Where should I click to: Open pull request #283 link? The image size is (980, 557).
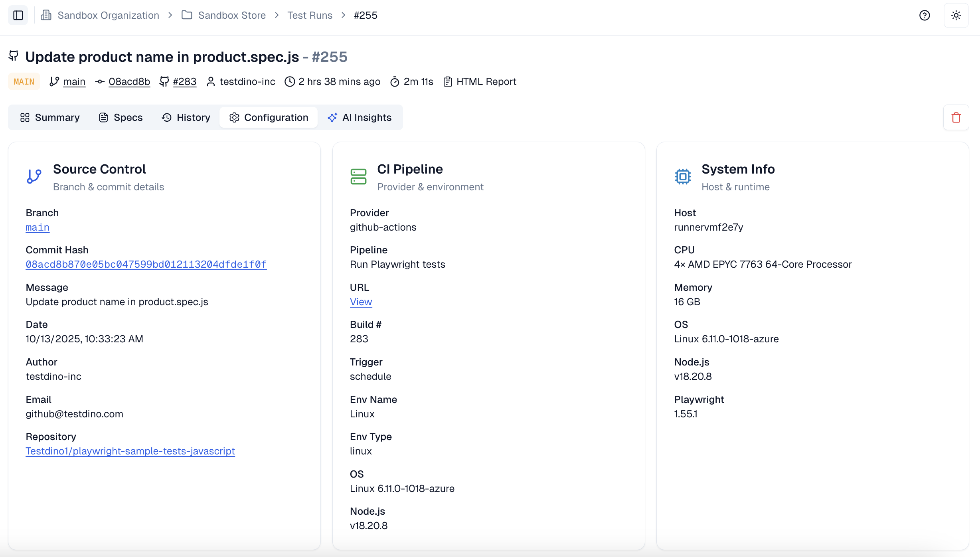point(184,81)
